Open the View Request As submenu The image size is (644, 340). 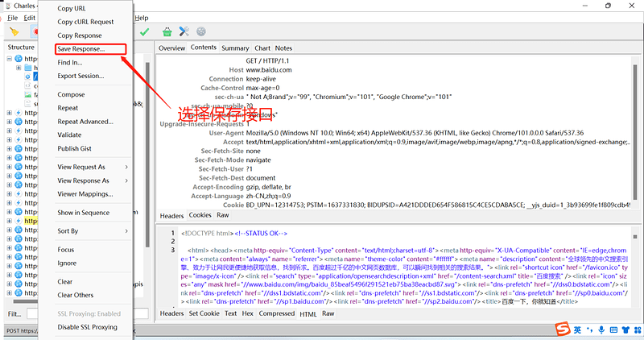tap(93, 167)
